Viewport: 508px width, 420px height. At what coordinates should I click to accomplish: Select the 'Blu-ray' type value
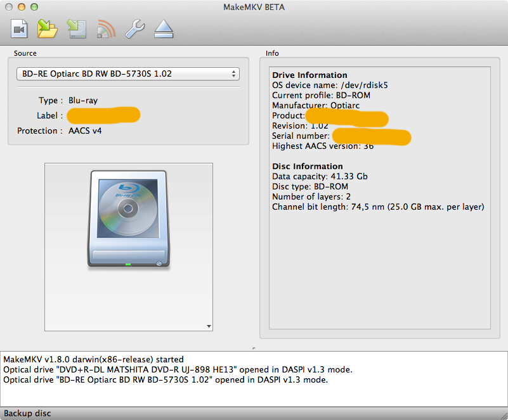pyautogui.click(x=83, y=100)
